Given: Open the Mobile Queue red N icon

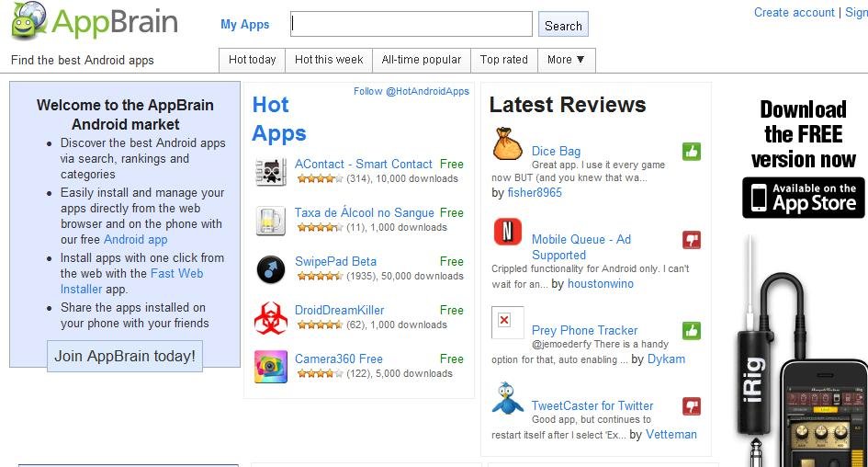Looking at the screenshot, I should click(x=508, y=232).
